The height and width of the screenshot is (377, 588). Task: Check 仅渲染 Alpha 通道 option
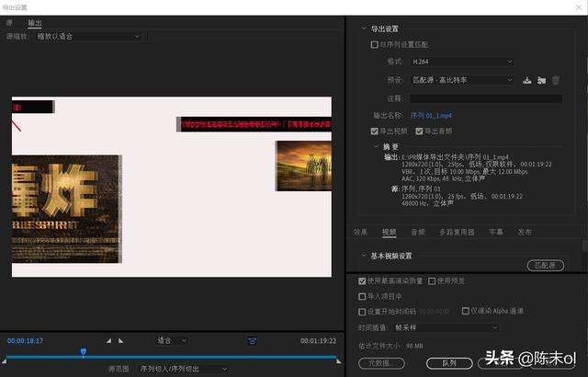pyautogui.click(x=466, y=311)
